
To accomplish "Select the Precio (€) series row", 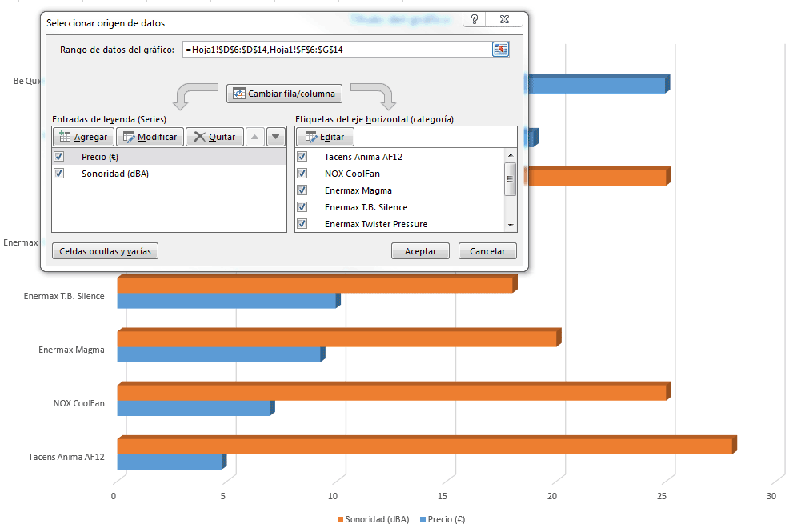I will pos(170,157).
